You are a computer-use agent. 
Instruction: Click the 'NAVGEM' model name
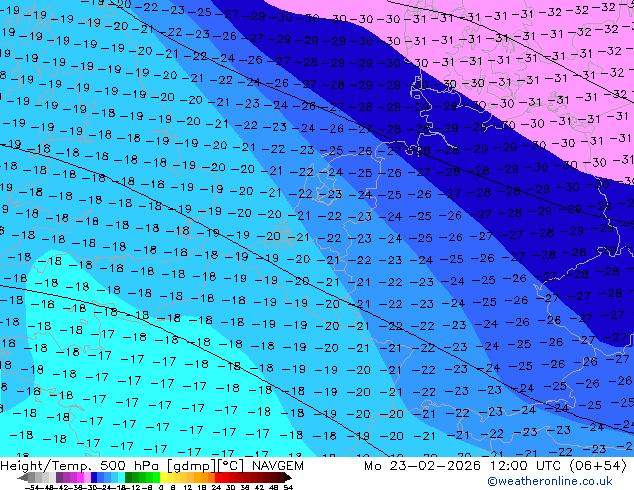coord(277,466)
